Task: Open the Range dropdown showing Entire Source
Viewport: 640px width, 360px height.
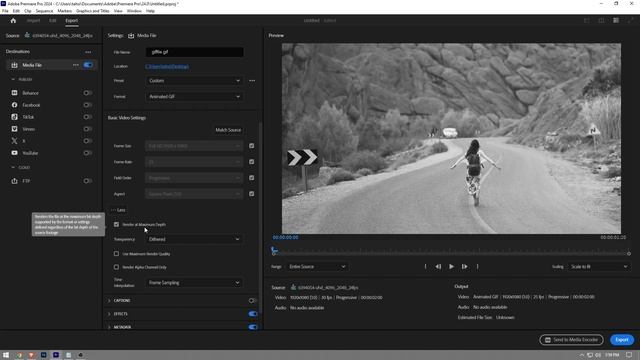Action: tap(317, 267)
